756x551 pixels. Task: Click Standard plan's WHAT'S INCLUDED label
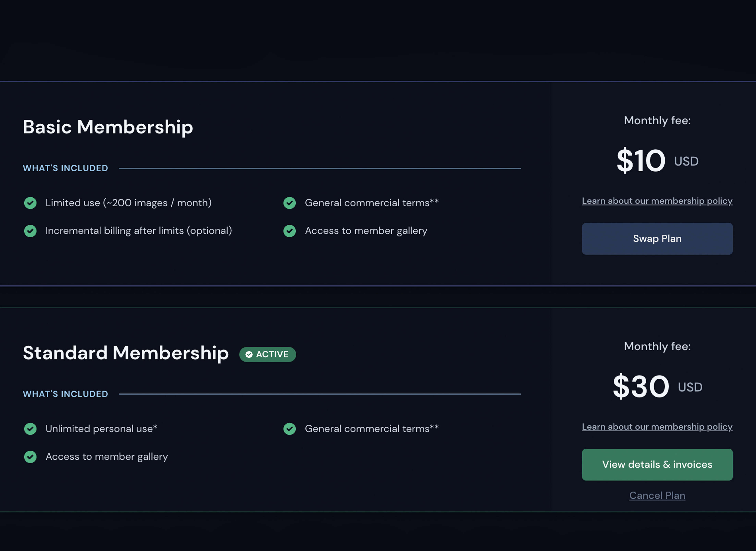[65, 394]
